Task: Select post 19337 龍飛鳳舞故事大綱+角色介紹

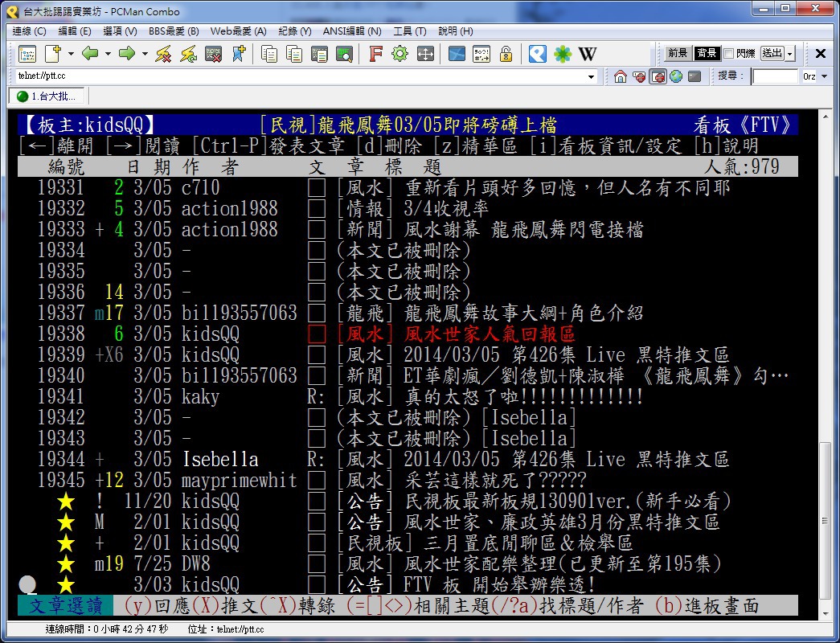Action: pyautogui.click(x=408, y=313)
